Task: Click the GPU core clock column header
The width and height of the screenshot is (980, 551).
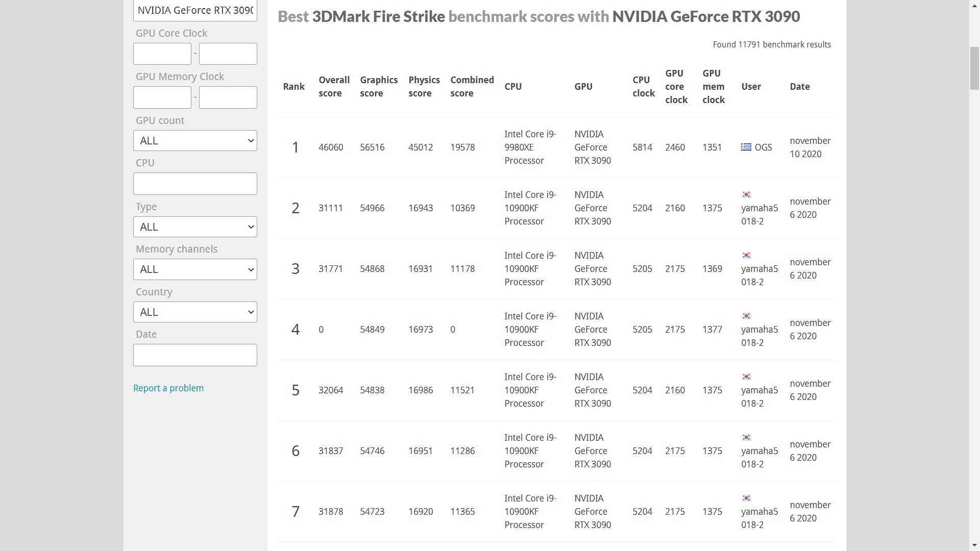Action: click(x=676, y=87)
